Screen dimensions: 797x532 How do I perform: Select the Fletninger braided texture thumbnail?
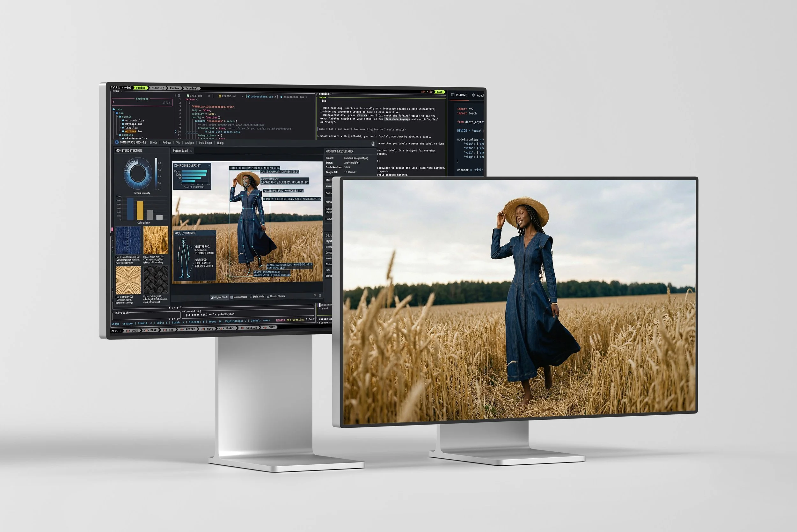pyautogui.click(x=156, y=280)
